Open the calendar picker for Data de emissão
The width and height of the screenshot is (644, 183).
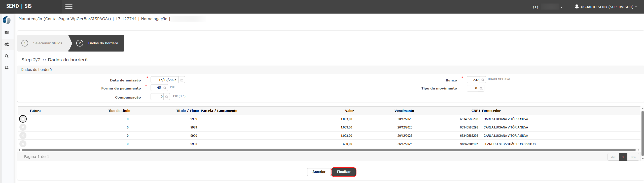[182, 80]
